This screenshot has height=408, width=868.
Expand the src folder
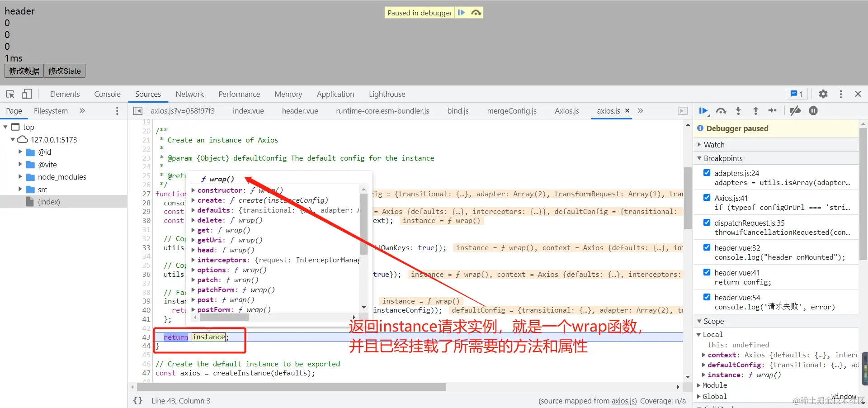coord(20,190)
